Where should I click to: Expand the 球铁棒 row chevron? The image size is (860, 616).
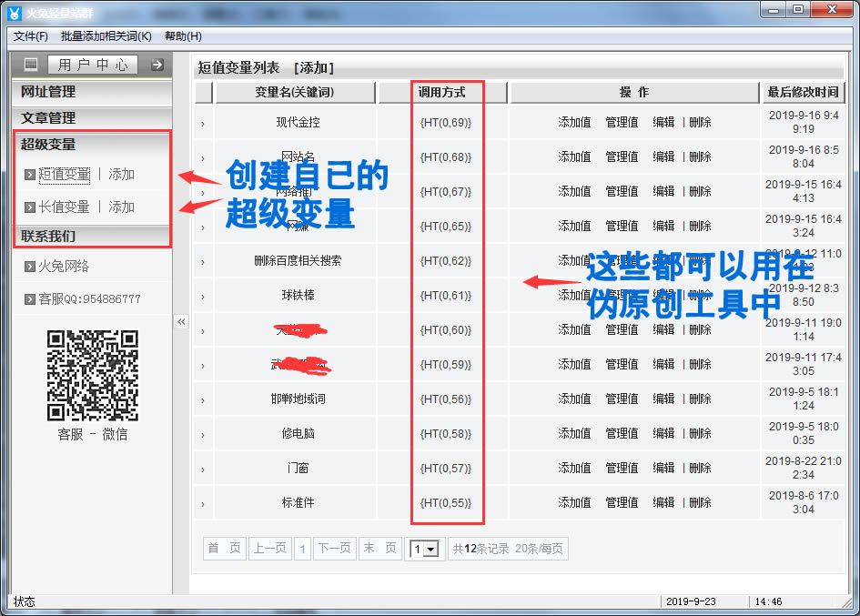202,296
